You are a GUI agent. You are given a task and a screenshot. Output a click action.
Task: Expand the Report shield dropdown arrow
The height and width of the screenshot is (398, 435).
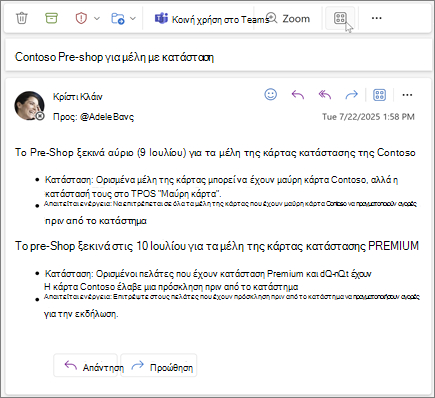point(97,18)
